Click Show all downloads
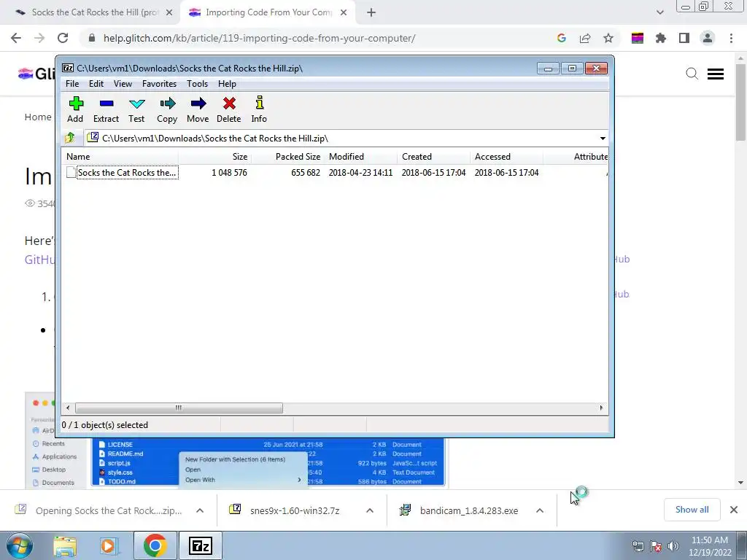This screenshot has width=747, height=560. pyautogui.click(x=692, y=510)
